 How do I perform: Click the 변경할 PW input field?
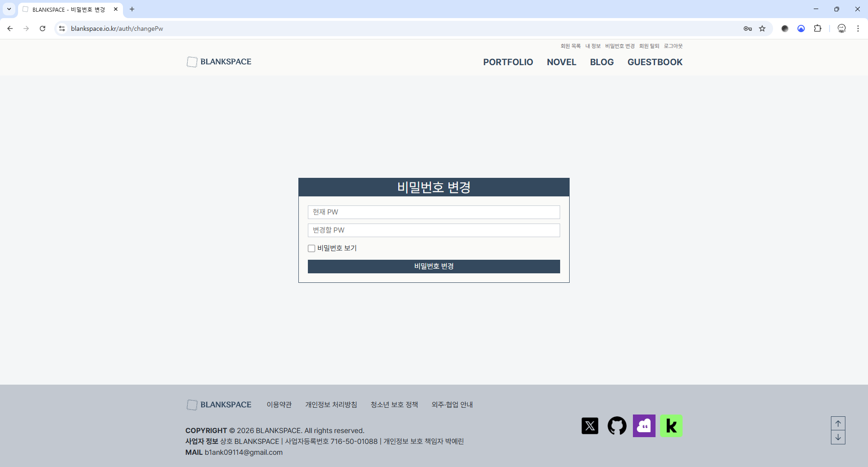(434, 230)
